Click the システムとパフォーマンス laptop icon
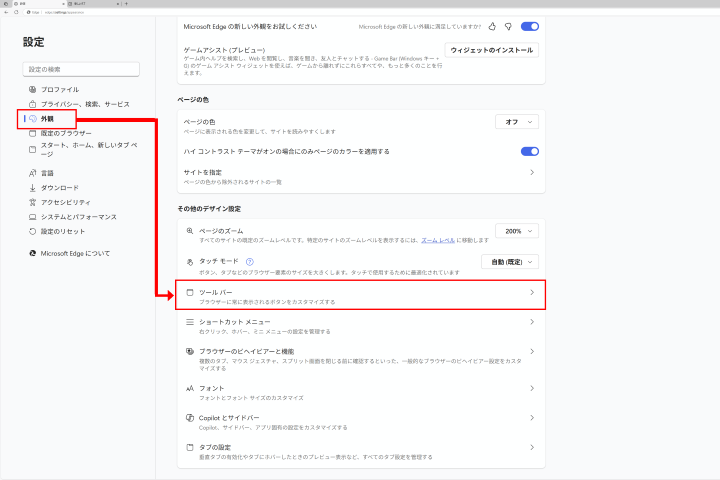This screenshot has width=720, height=480. point(33,217)
